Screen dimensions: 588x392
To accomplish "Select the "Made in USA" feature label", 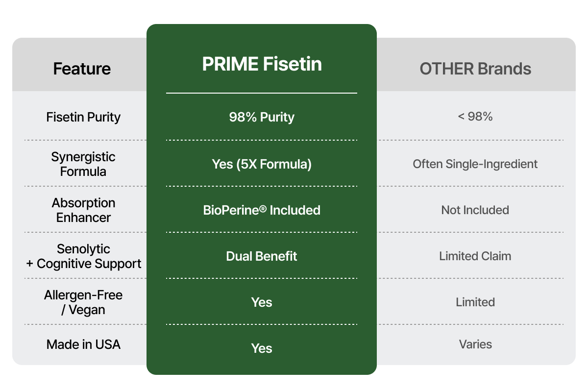I will (83, 344).
